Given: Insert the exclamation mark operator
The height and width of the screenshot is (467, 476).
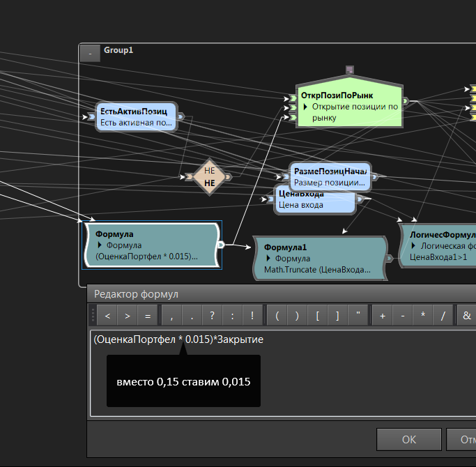Looking at the screenshot, I should [x=252, y=316].
